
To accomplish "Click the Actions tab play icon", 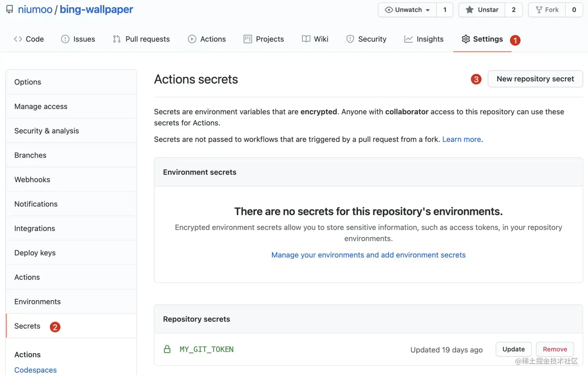I will click(192, 39).
